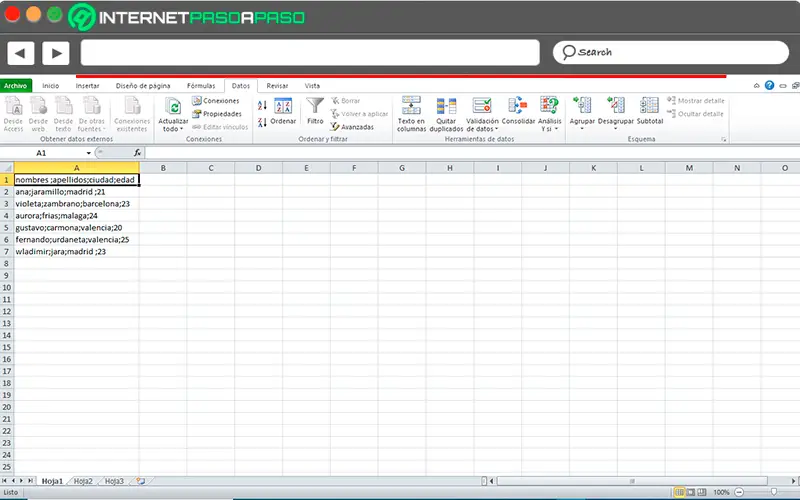
Task: Adjust the zoom slider handle
Action: [774, 492]
